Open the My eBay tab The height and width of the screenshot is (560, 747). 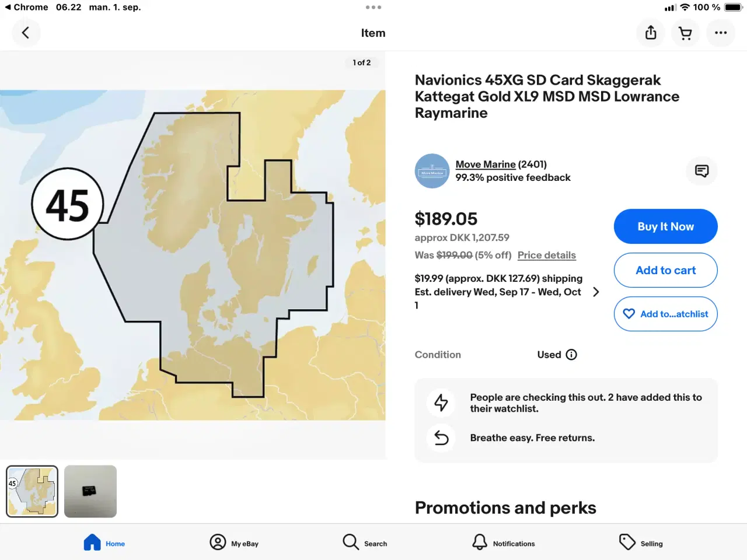[234, 543]
